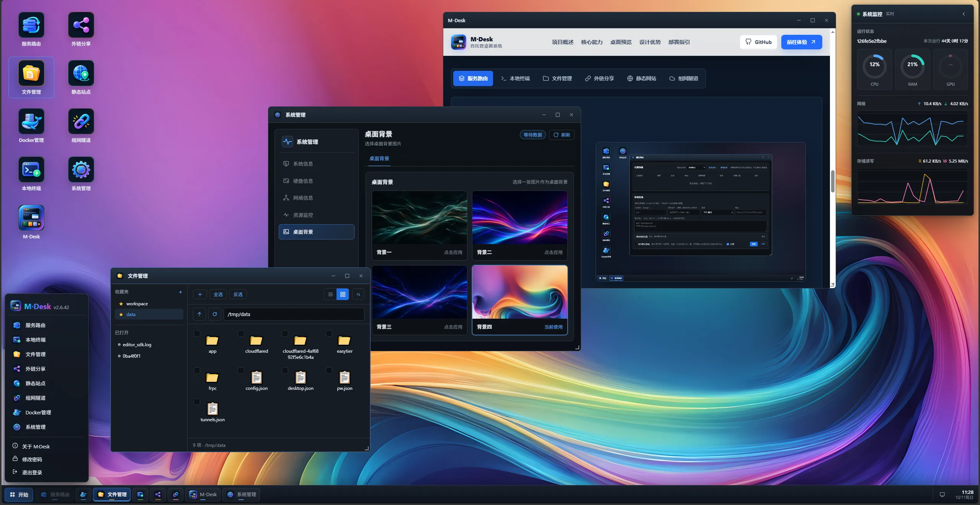Tick the checkbox for tunnels.json file

point(197,402)
